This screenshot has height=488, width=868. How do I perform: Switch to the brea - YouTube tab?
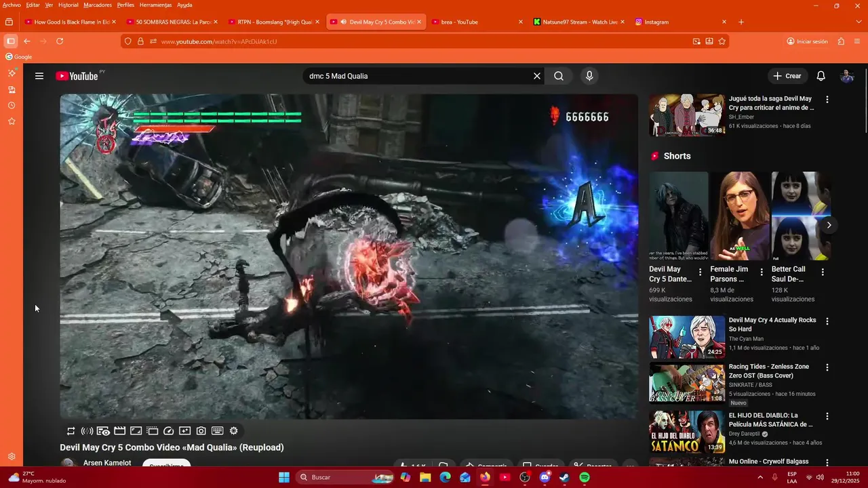[477, 22]
